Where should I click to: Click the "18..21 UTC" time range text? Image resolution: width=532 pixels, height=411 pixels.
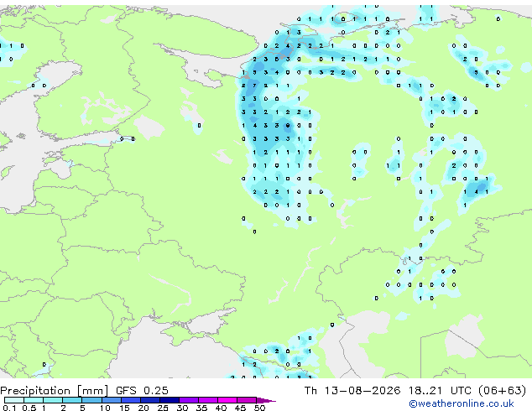pos(440,391)
